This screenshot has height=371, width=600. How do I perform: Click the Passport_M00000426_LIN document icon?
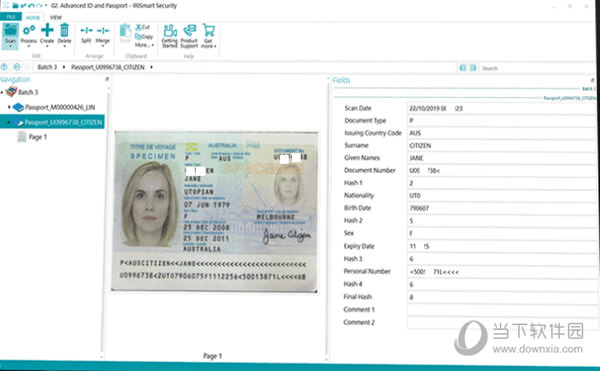pyautogui.click(x=18, y=107)
